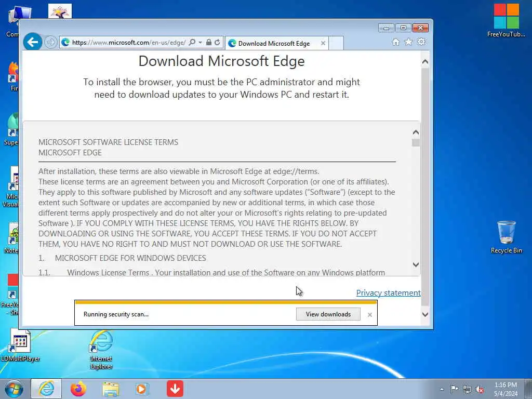Maximize the Internet Explorer window
Image resolution: width=532 pixels, height=399 pixels.
[403, 28]
